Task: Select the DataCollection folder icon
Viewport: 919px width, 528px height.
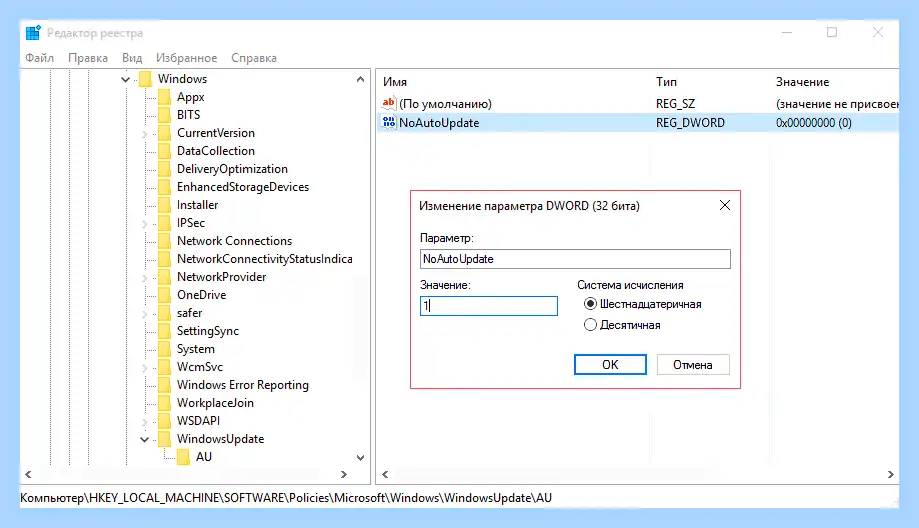Action: point(165,151)
